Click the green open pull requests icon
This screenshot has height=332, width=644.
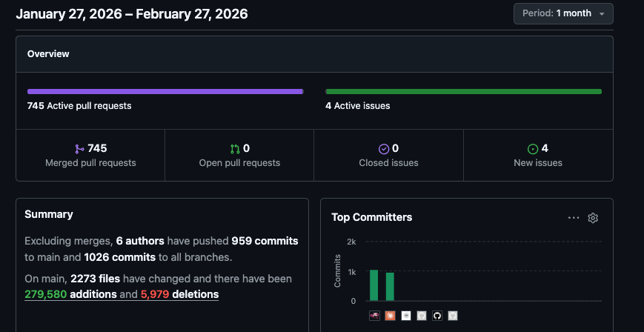point(235,149)
